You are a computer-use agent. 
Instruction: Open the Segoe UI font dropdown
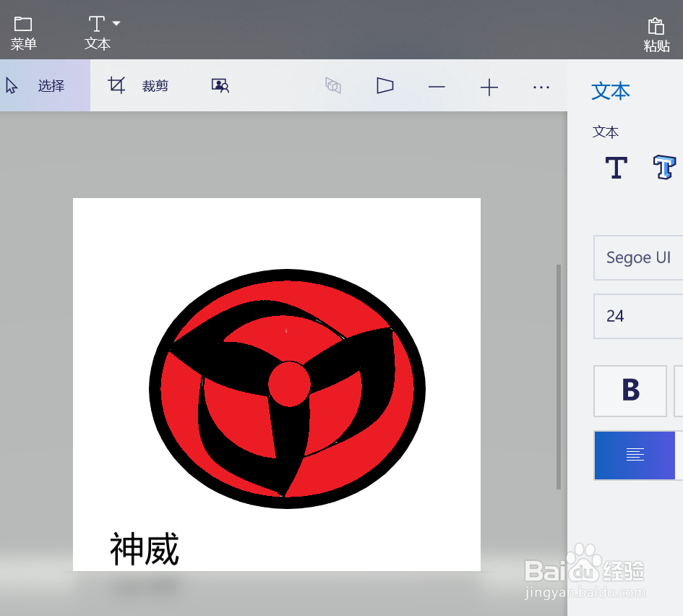click(x=638, y=257)
